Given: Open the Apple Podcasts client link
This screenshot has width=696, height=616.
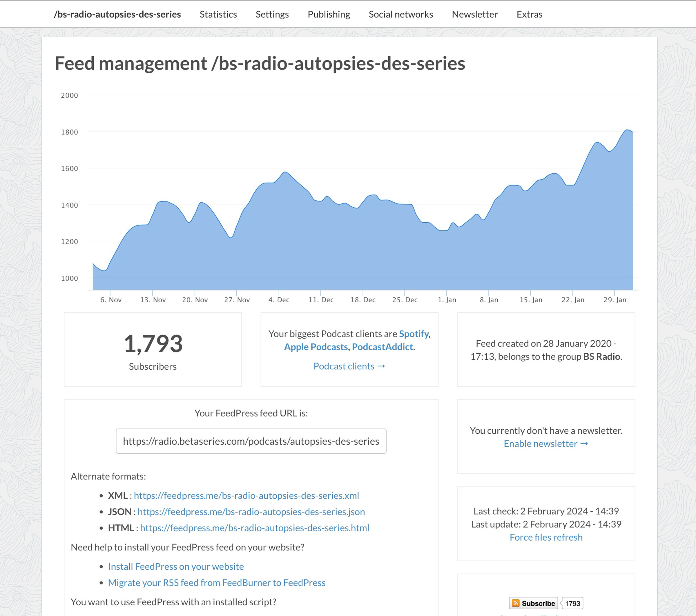Looking at the screenshot, I should 316,347.
